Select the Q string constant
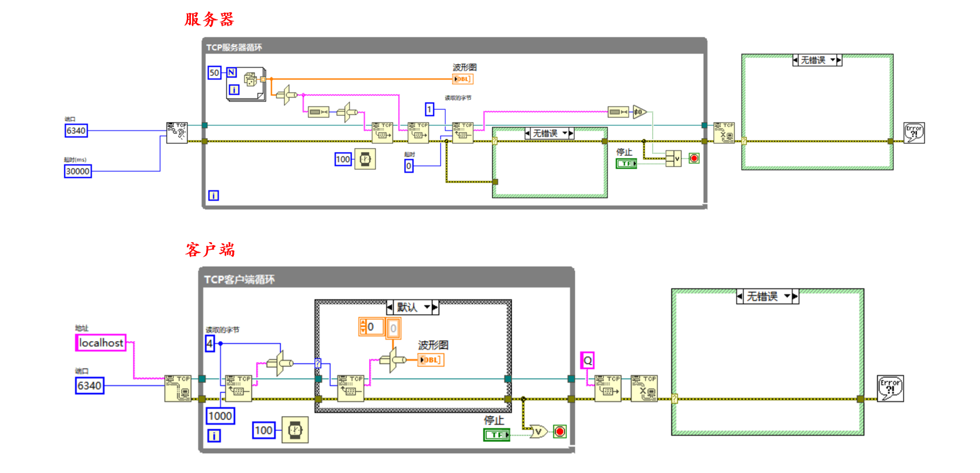This screenshot has width=980, height=473. pyautogui.click(x=588, y=360)
